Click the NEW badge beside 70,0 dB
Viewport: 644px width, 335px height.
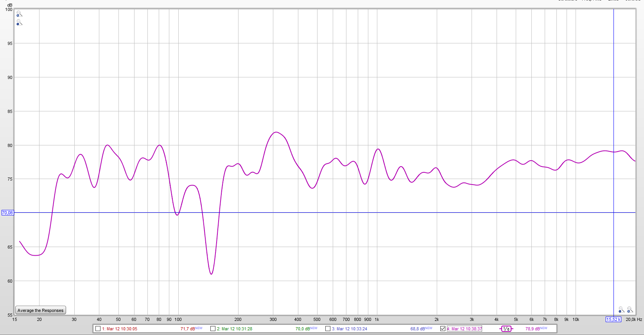pyautogui.click(x=314, y=328)
